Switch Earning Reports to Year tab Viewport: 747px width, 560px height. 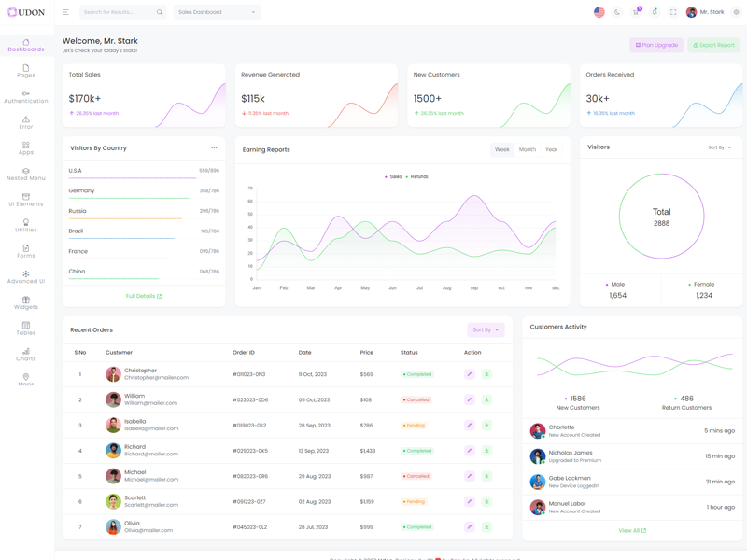[x=552, y=149]
